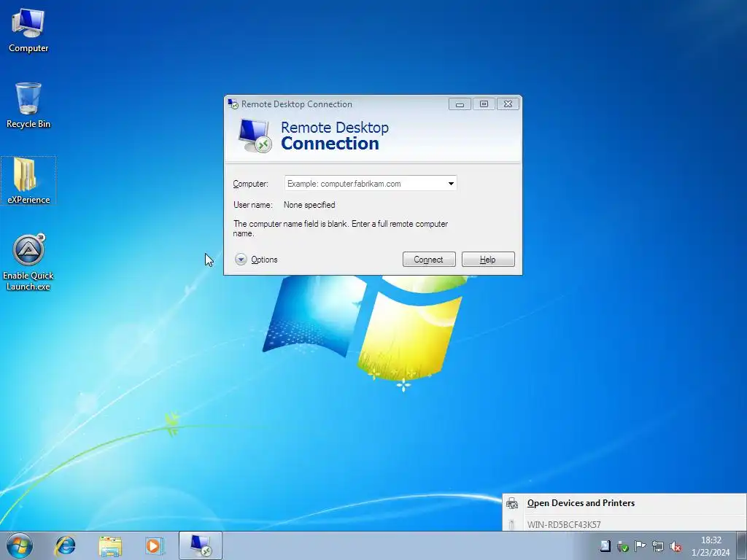The width and height of the screenshot is (747, 560).
Task: Click the muted volume tray icon
Action: point(675,546)
